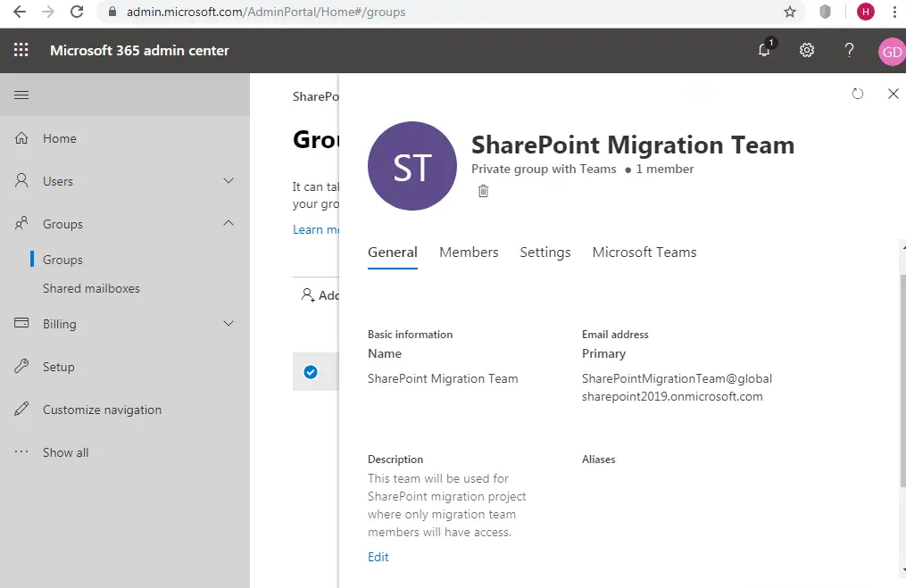
Task: Click the Billing card icon
Action: point(21,323)
